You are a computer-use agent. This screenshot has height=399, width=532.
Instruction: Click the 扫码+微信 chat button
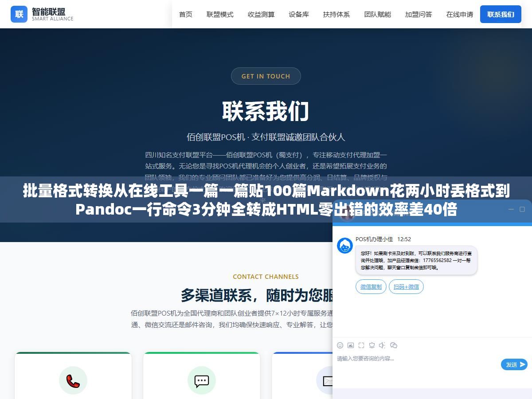click(x=406, y=287)
